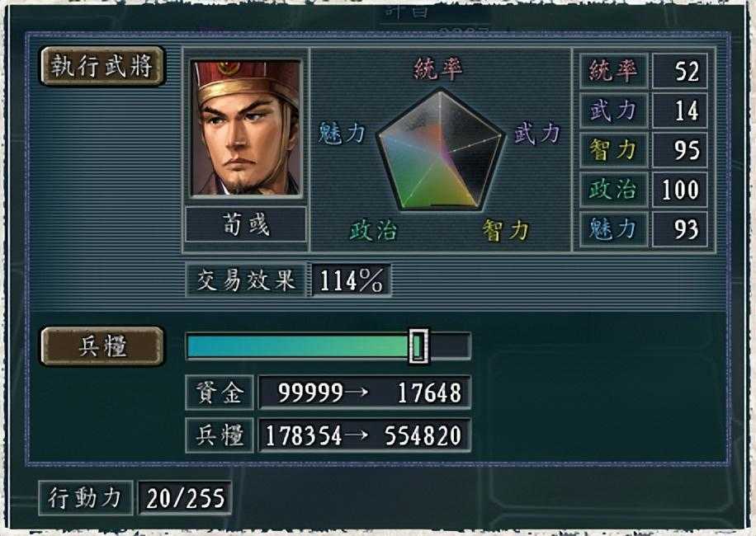
Task: Click the empty slider track right end
Action: (x=449, y=346)
